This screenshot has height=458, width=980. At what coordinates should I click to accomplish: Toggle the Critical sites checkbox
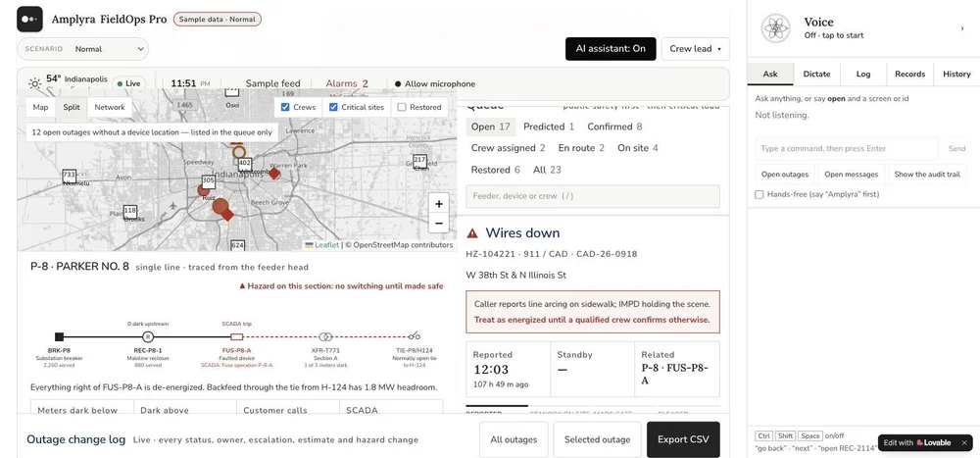(x=333, y=107)
